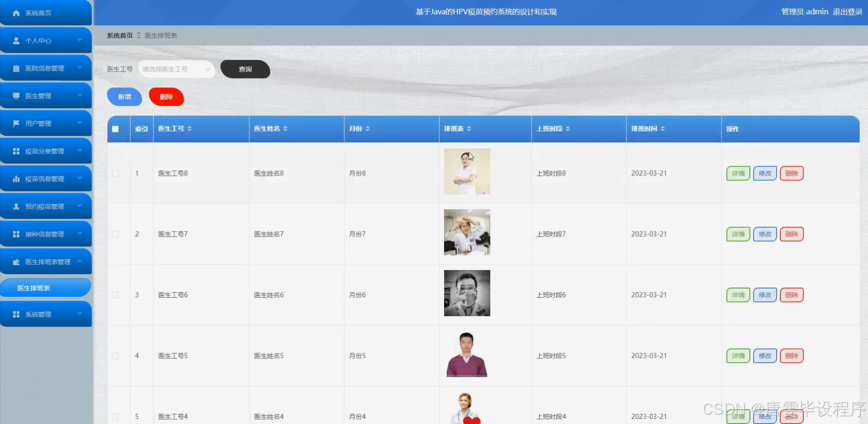Click the bar chart icon beside 疫苗信息管理

click(x=16, y=178)
